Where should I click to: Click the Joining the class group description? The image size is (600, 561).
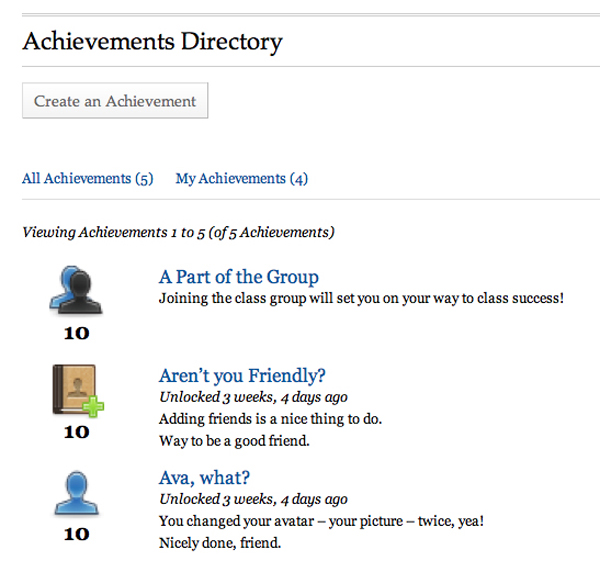click(x=361, y=298)
